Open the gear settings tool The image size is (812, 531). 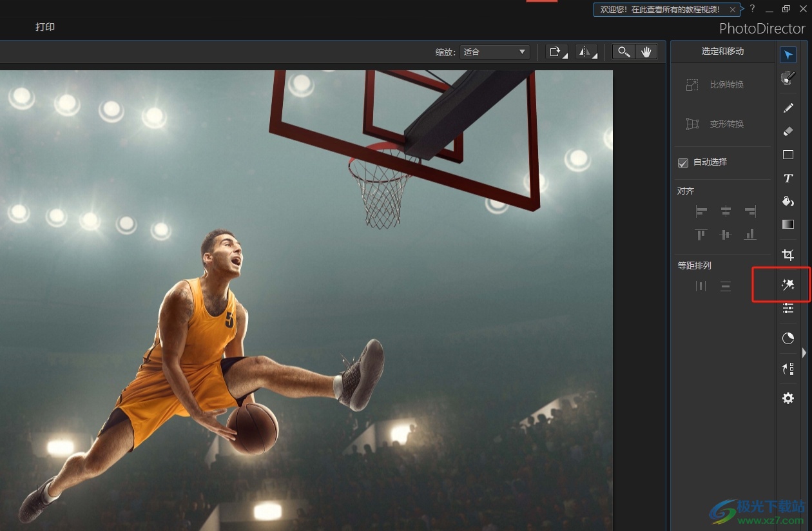click(788, 398)
